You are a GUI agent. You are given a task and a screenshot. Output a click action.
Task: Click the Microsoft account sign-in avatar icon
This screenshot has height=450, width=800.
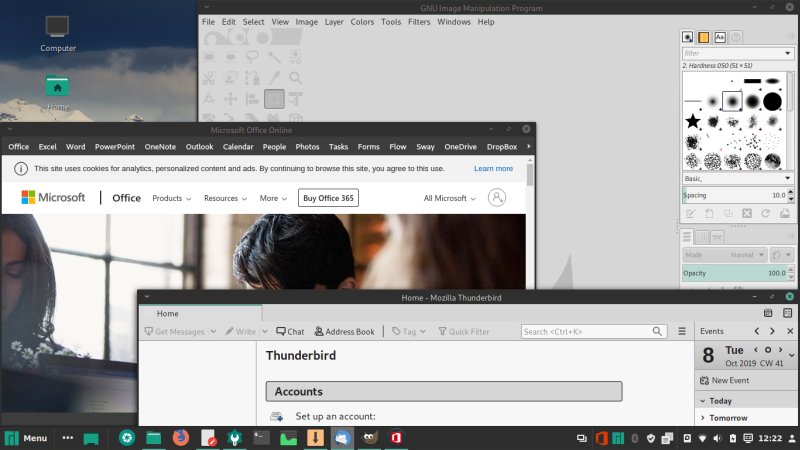496,197
